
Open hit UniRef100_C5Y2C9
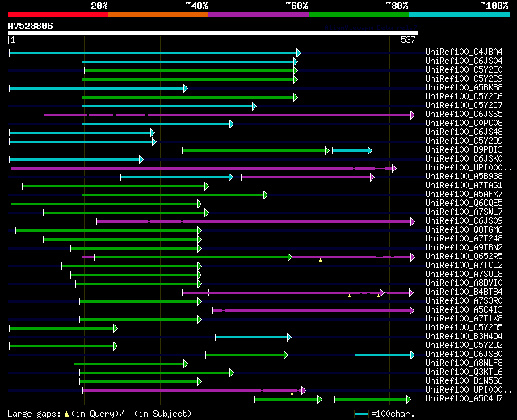pyautogui.click(x=464, y=79)
